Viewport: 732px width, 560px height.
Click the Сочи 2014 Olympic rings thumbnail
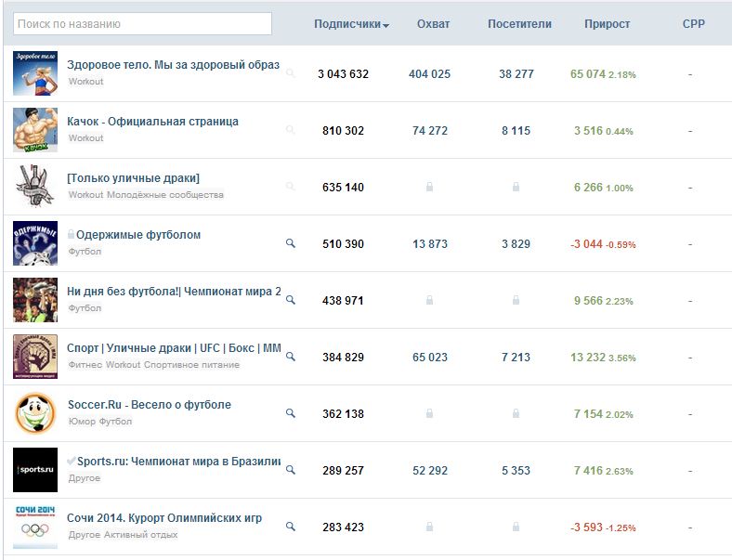click(x=35, y=527)
